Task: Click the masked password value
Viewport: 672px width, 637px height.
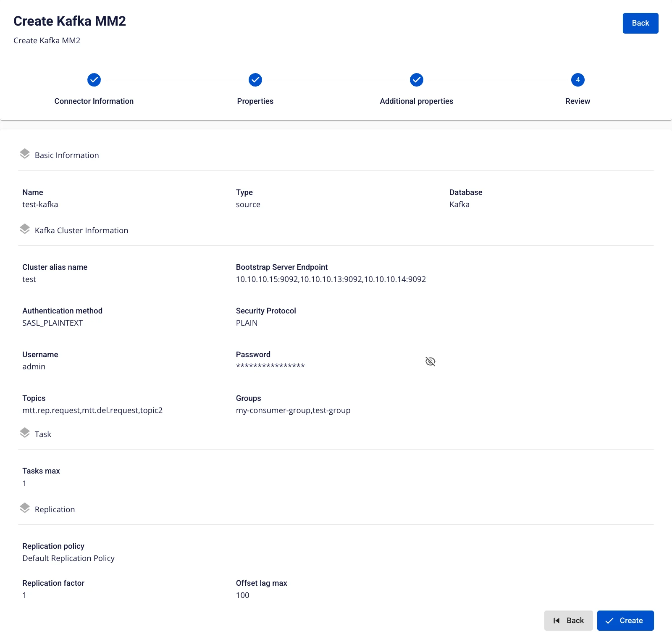Action: [270, 366]
